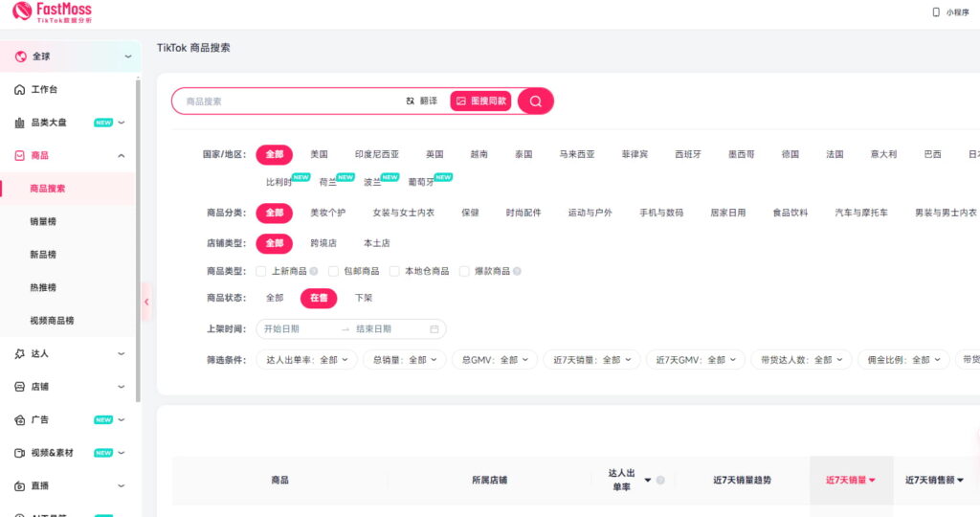Image resolution: width=980 pixels, height=517 pixels.
Task: Click the 工作台 home icon
Action: [x=19, y=89]
